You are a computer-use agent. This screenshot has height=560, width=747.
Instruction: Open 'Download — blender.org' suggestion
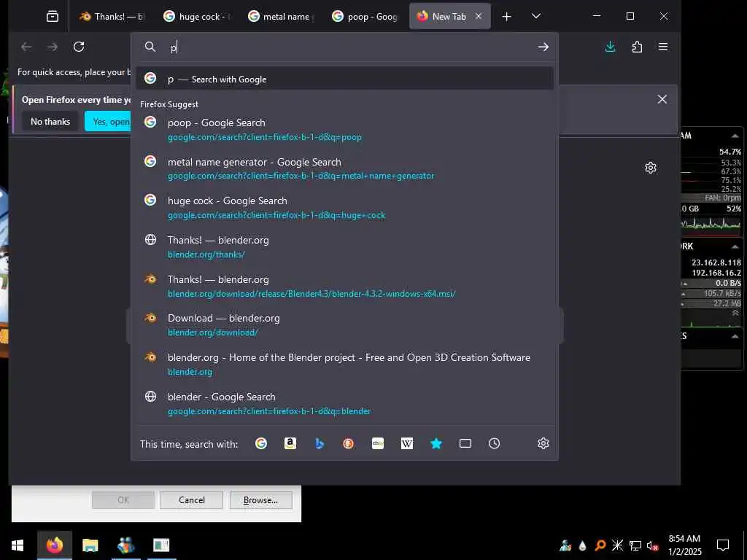pyautogui.click(x=344, y=325)
